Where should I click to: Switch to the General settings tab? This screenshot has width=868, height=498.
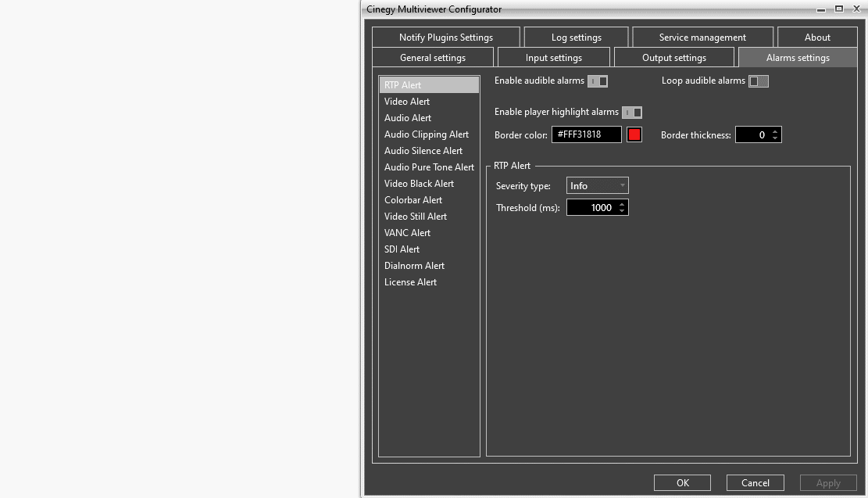(x=433, y=58)
